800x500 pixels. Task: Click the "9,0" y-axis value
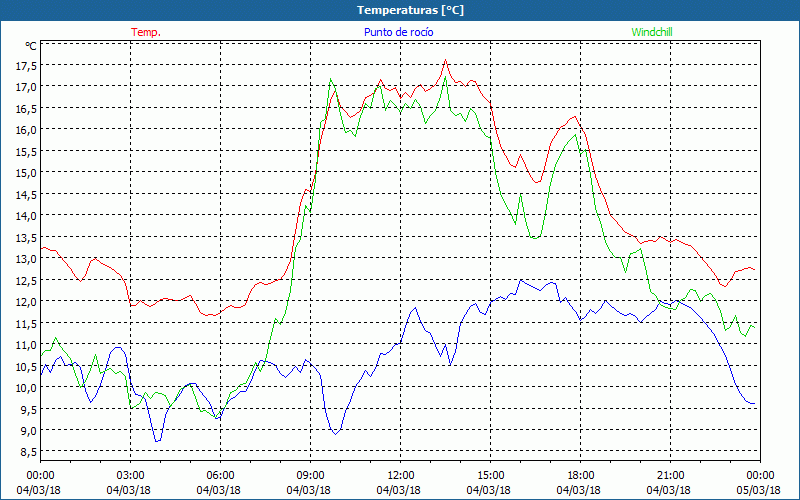coord(28,431)
